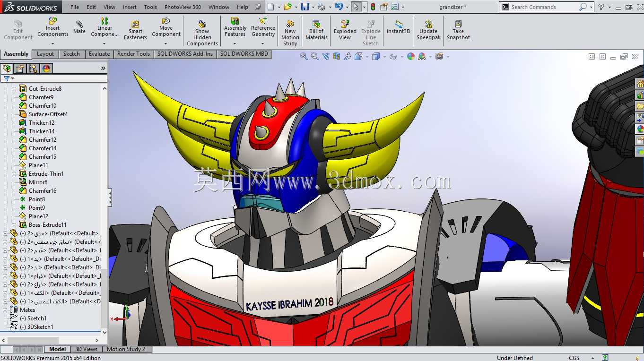Select Chamfer9 in the feature tree
The image size is (644, 361).
click(x=41, y=97)
